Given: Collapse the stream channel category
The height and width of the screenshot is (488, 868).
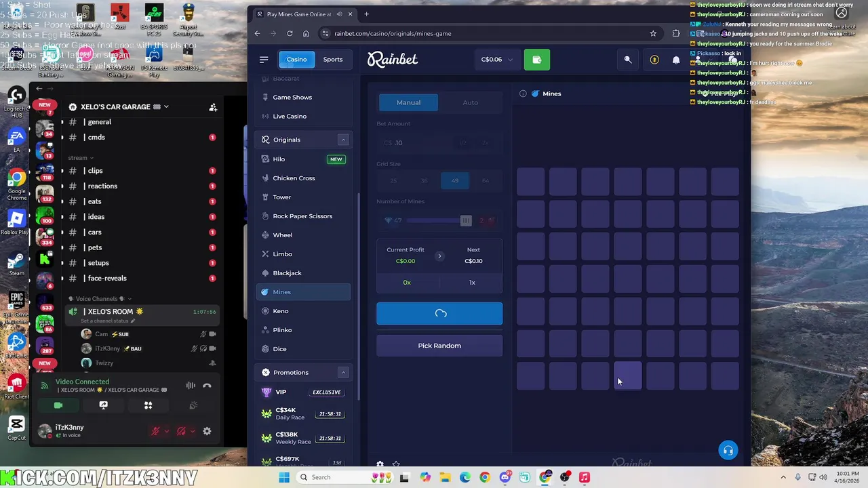Looking at the screenshot, I should point(80,158).
